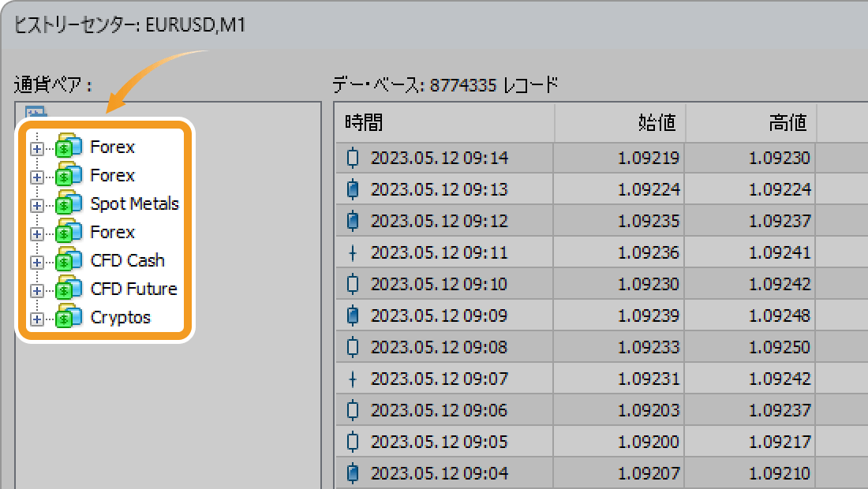
Task: Click open value 1.09236 in 09:11 row
Action: [x=648, y=253]
